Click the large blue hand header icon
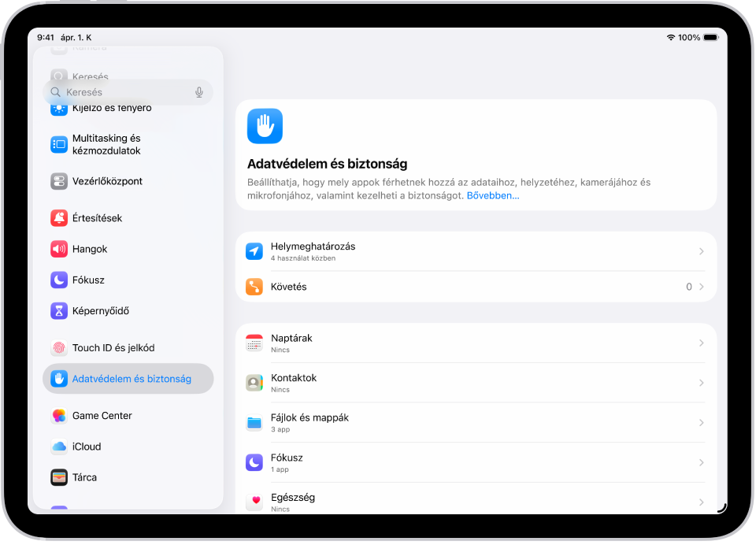This screenshot has width=756, height=545. click(x=265, y=126)
